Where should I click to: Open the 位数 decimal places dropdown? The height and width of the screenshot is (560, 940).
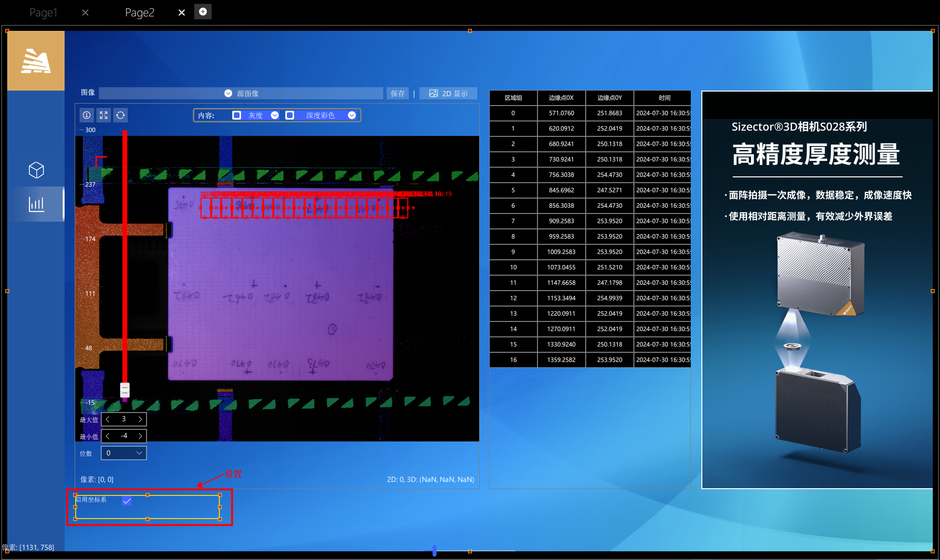(124, 453)
